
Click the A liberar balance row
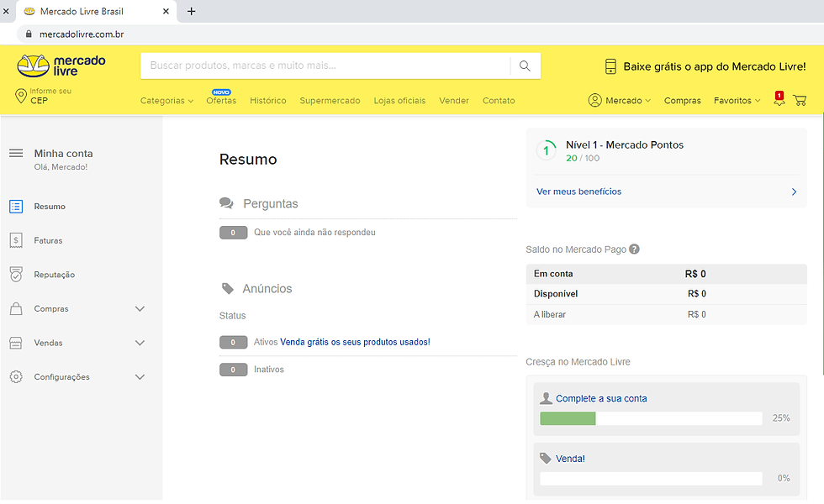coord(666,314)
